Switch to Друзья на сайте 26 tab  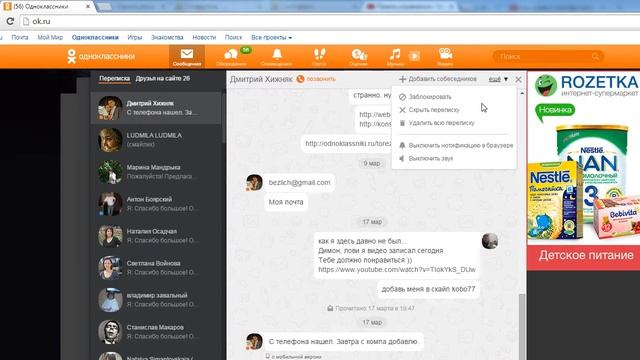[162, 78]
